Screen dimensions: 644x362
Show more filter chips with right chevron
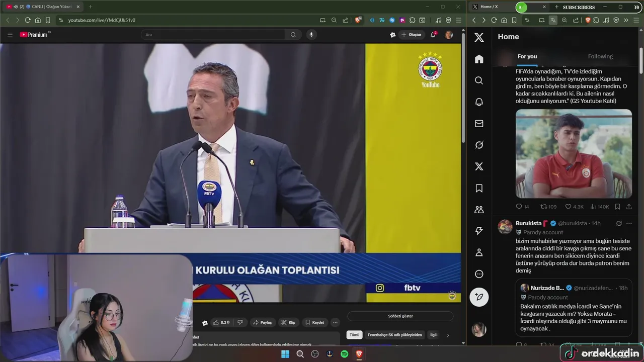coord(448,335)
